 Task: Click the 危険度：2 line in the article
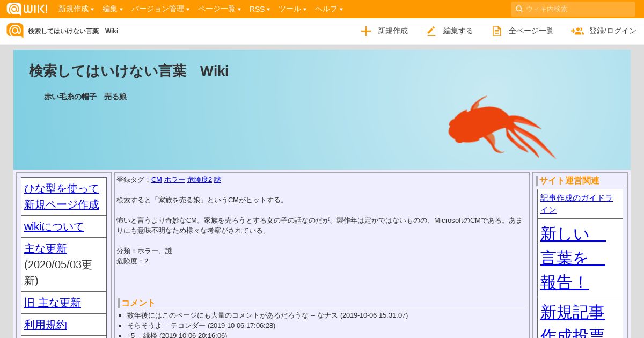pos(132,261)
